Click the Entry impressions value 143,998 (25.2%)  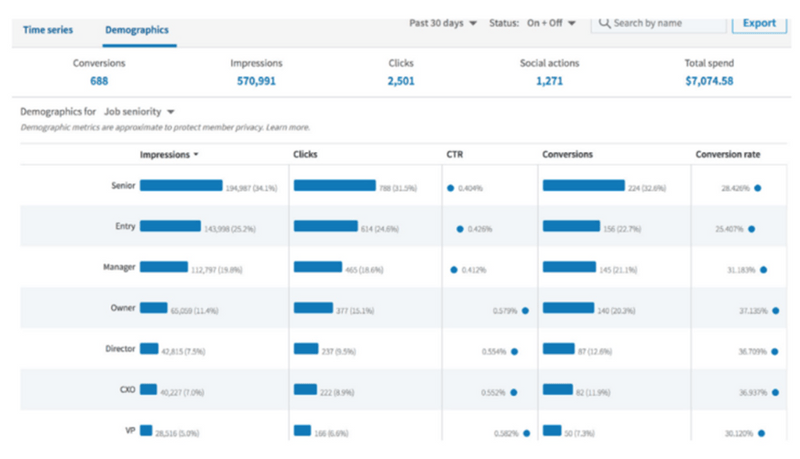pyautogui.click(x=230, y=229)
